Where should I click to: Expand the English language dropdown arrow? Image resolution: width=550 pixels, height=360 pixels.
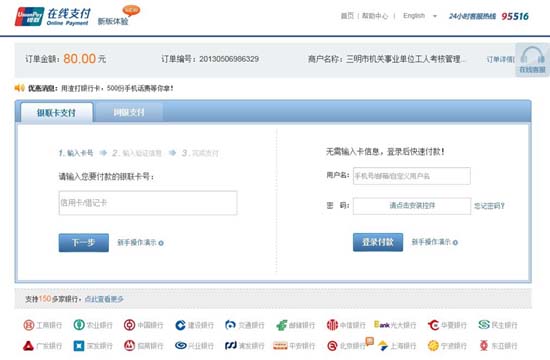tap(435, 16)
